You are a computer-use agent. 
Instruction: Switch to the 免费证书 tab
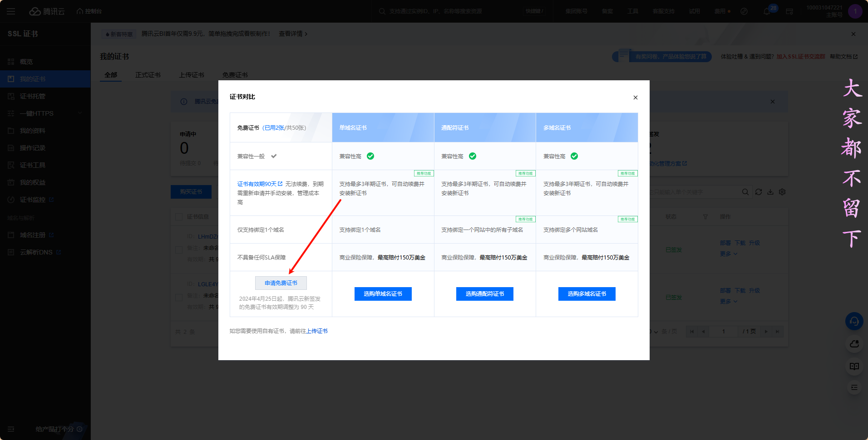click(235, 75)
